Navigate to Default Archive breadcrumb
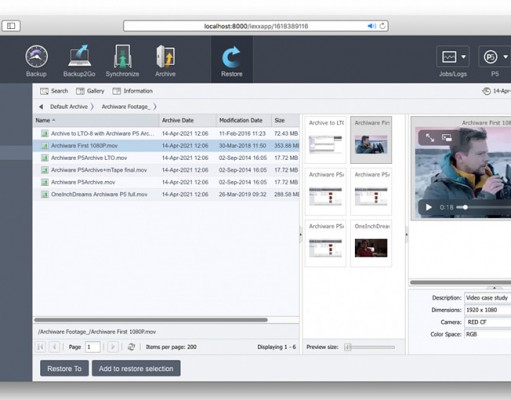 coord(69,107)
